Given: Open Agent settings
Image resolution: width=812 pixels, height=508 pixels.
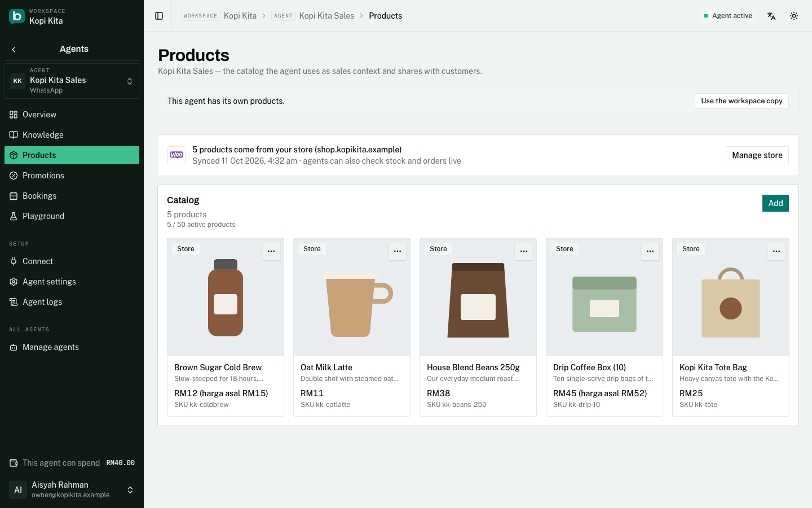Looking at the screenshot, I should click(72, 282).
